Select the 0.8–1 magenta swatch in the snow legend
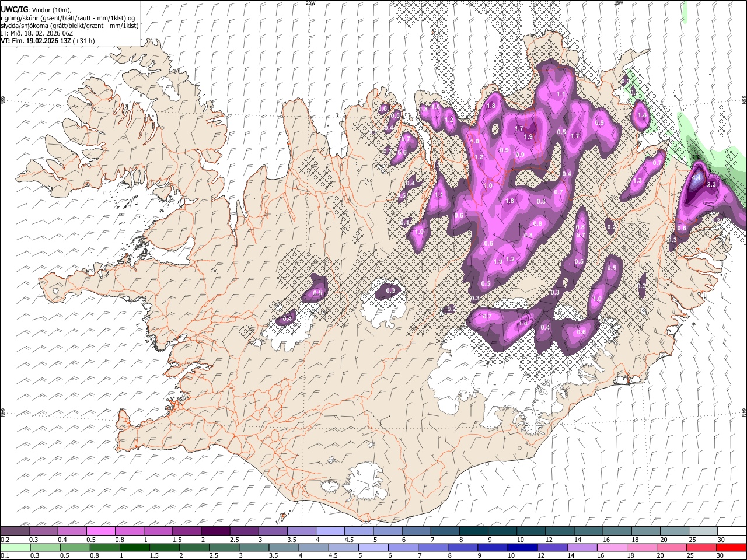Image resolution: width=747 pixels, height=560 pixels. click(129, 531)
